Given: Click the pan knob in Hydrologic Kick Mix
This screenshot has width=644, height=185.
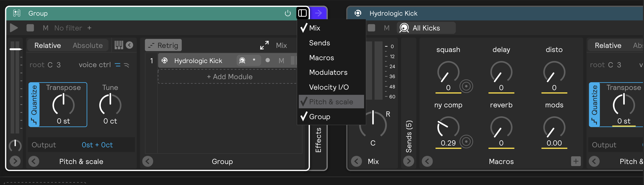Looking at the screenshot, I should point(373,125).
